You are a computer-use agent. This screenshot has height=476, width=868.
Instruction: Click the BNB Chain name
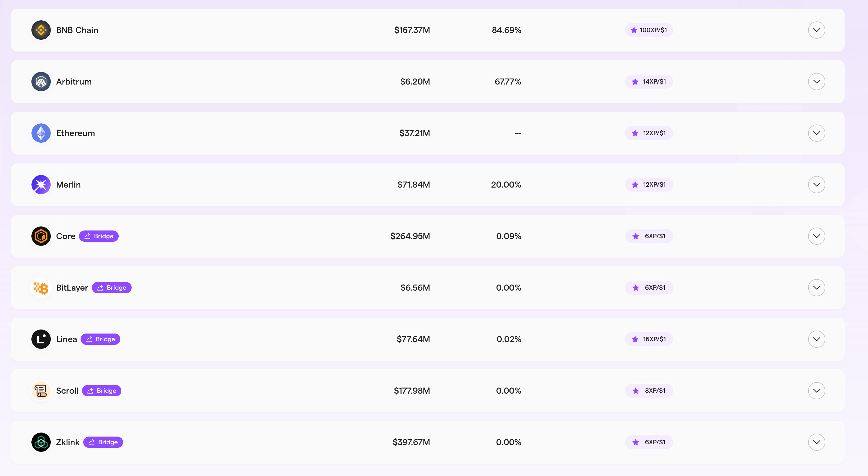click(x=77, y=30)
